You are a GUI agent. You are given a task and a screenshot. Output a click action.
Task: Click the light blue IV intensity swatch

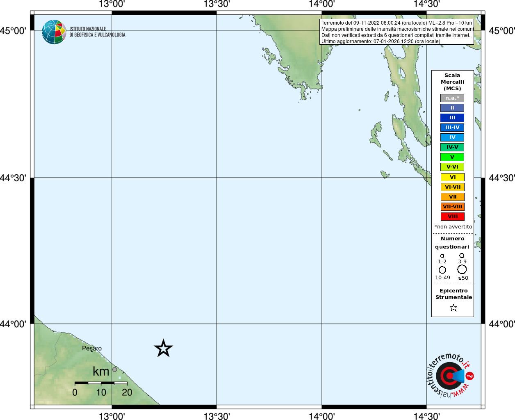[452, 137]
